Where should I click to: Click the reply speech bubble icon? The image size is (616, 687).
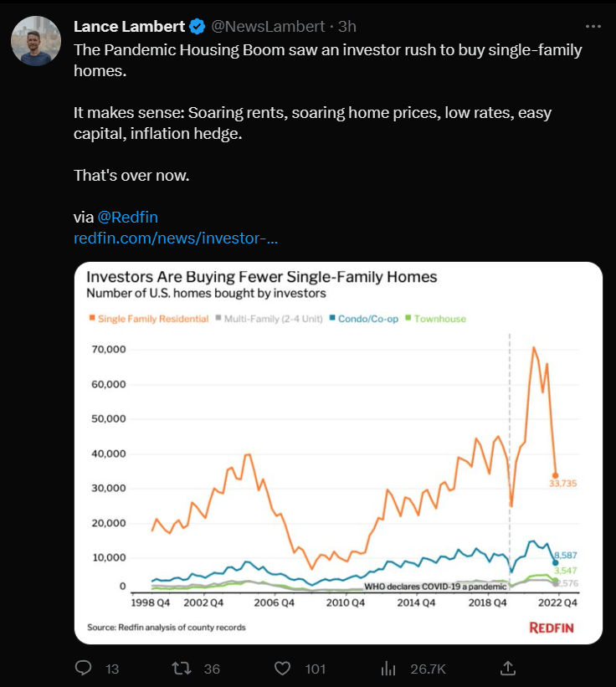coord(83,668)
